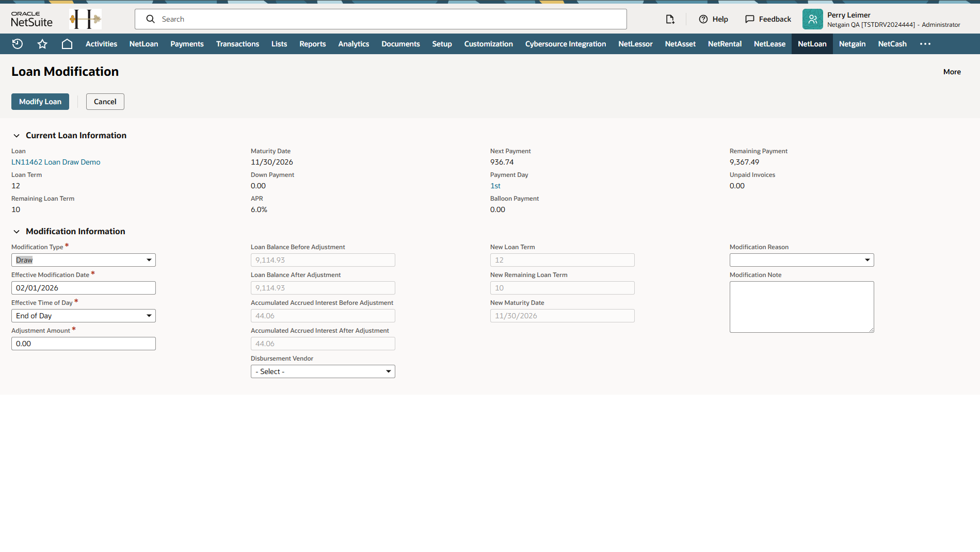The width and height of the screenshot is (980, 552).
Task: Open the Feedback speech bubble
Action: [x=750, y=19]
